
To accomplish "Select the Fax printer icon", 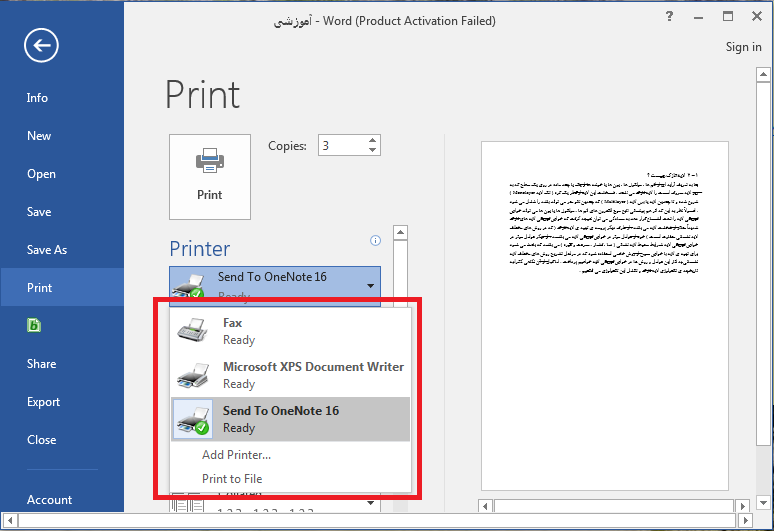I will [193, 330].
